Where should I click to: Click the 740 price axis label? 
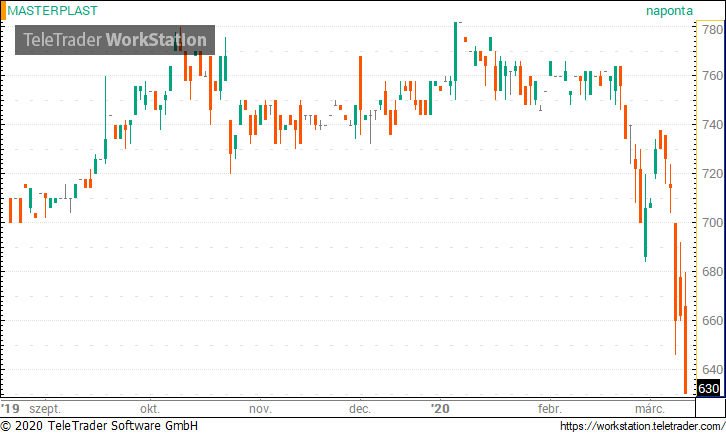(x=713, y=124)
